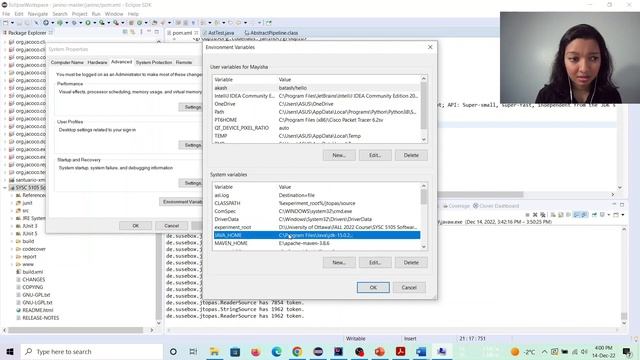This screenshot has width=640, height=360.
Task: Select akash user variable row
Action: pos(317,88)
